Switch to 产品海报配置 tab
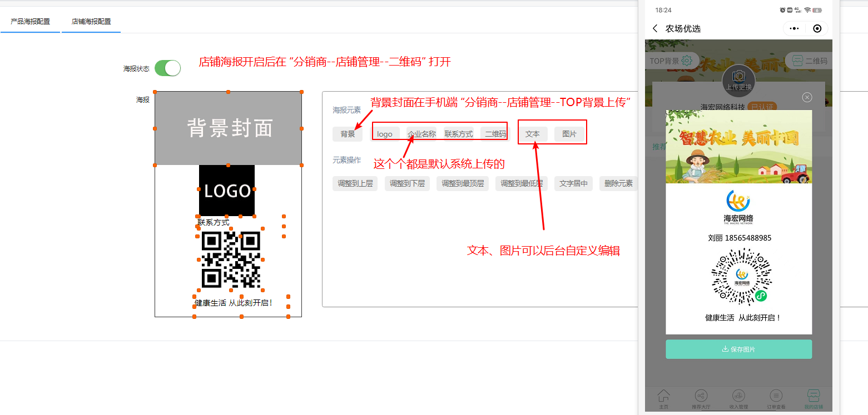868x415 pixels. (x=31, y=22)
